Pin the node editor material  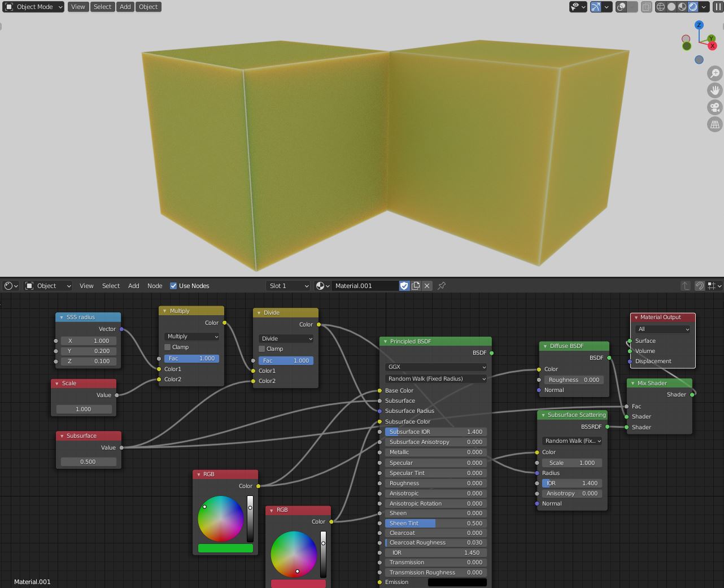point(442,286)
